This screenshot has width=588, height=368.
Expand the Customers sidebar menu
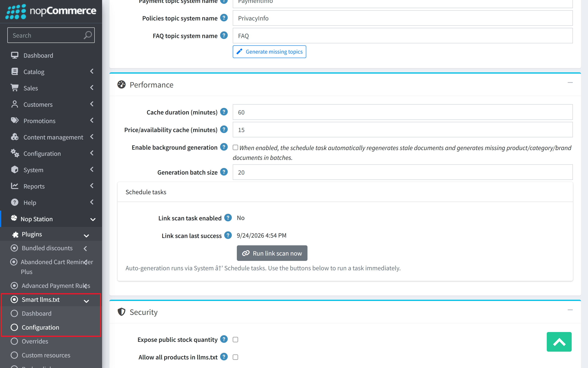tap(51, 104)
